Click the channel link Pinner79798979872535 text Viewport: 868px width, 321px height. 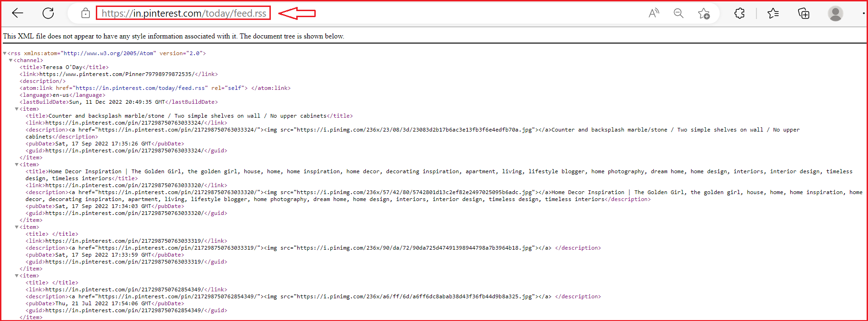(116, 74)
